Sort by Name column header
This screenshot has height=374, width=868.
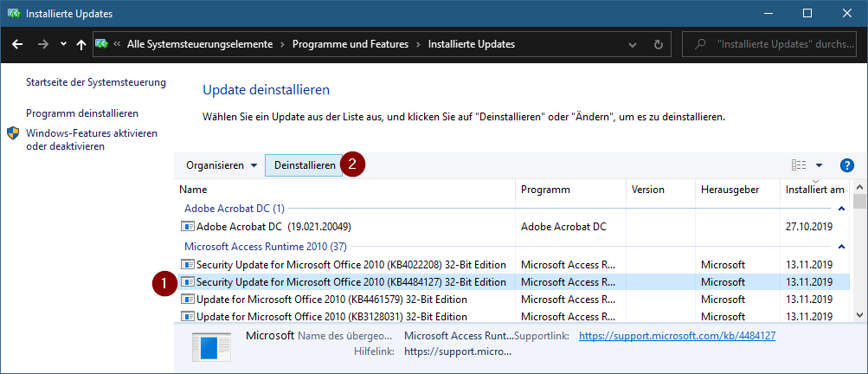coord(345,190)
